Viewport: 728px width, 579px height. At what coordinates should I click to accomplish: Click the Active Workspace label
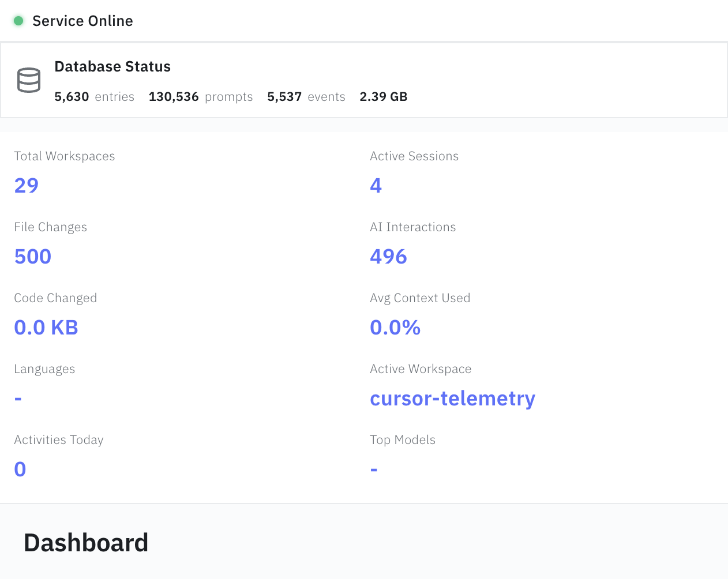[x=421, y=369]
